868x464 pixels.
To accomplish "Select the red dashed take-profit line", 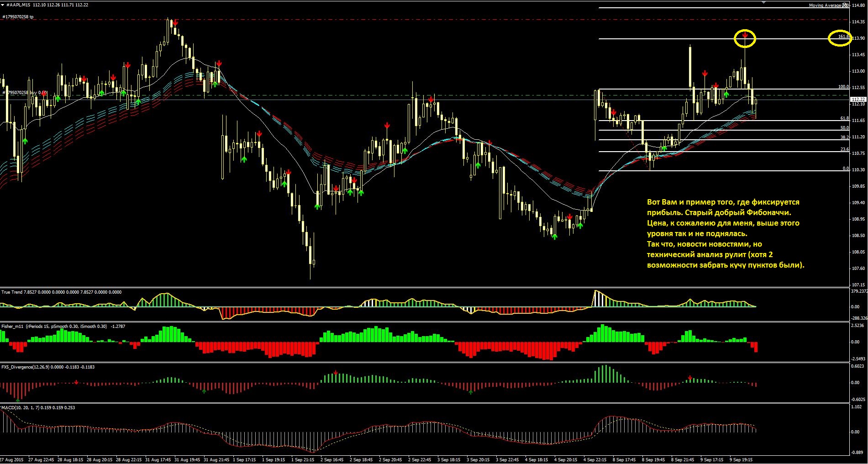I will (425, 20).
